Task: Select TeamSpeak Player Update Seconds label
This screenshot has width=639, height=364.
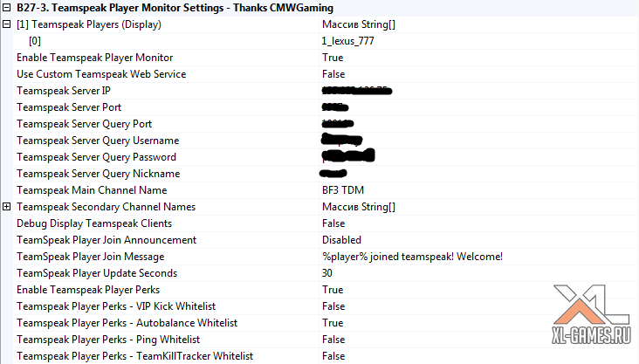Action: [97, 273]
